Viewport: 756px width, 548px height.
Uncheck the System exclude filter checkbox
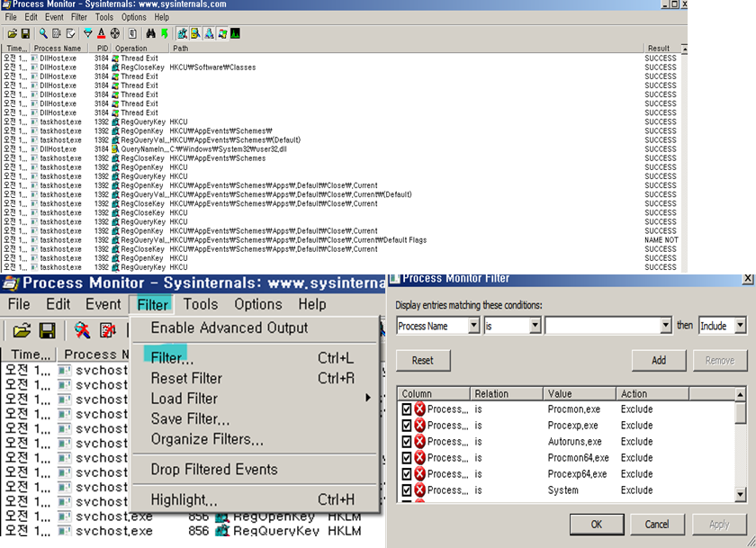click(x=407, y=490)
